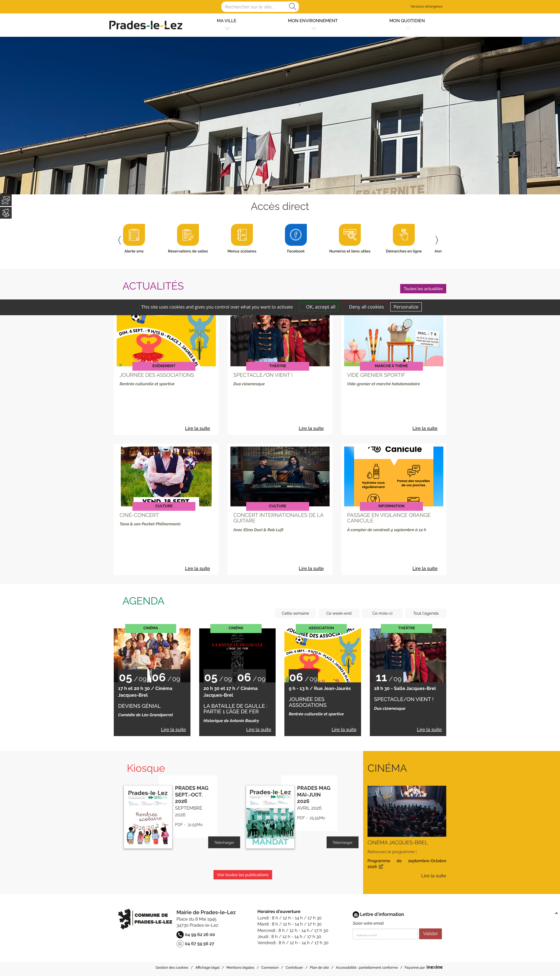Download Prades Mag Sept.-Oct. 2026
This screenshot has width=560, height=976.
(224, 842)
